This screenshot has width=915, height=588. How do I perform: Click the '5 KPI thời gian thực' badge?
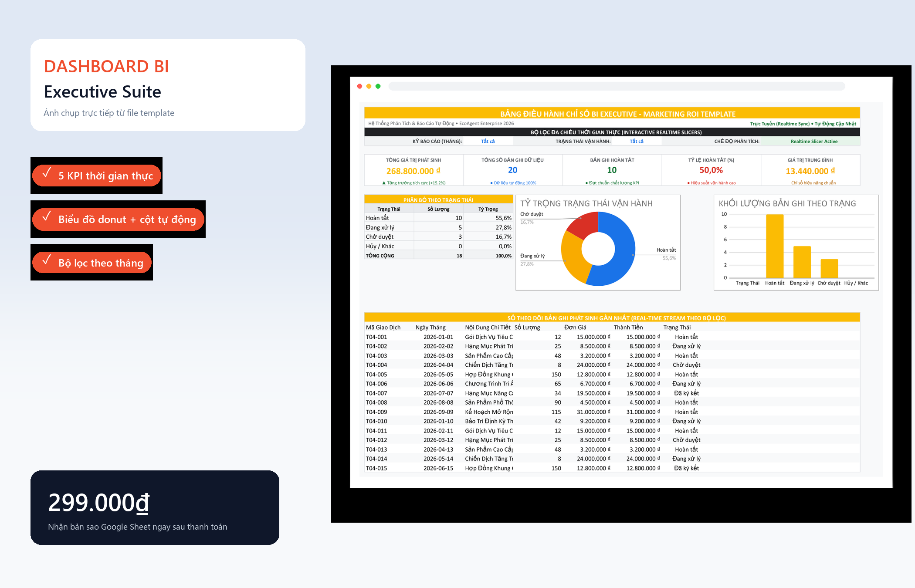coord(96,176)
